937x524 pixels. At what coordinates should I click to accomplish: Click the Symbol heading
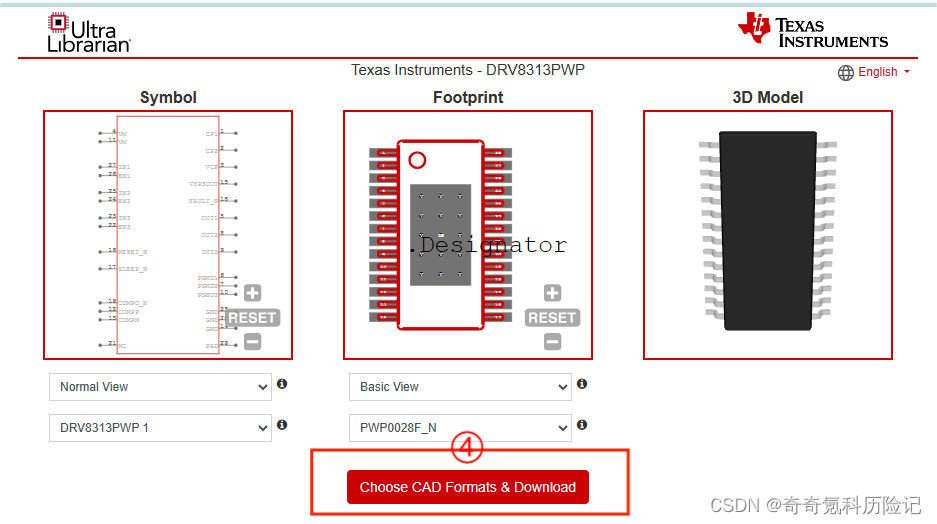pos(168,97)
